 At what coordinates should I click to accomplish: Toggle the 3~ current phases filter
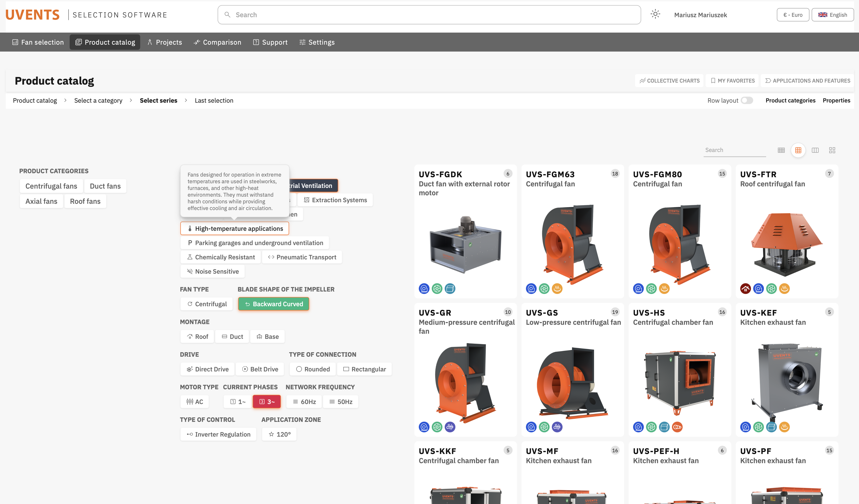coord(267,402)
